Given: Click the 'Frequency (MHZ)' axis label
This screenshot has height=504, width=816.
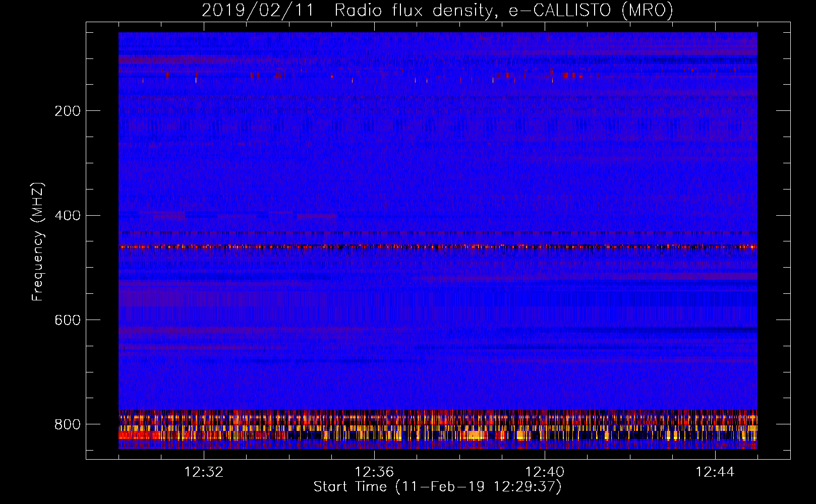Looking at the screenshot, I should click(37, 242).
